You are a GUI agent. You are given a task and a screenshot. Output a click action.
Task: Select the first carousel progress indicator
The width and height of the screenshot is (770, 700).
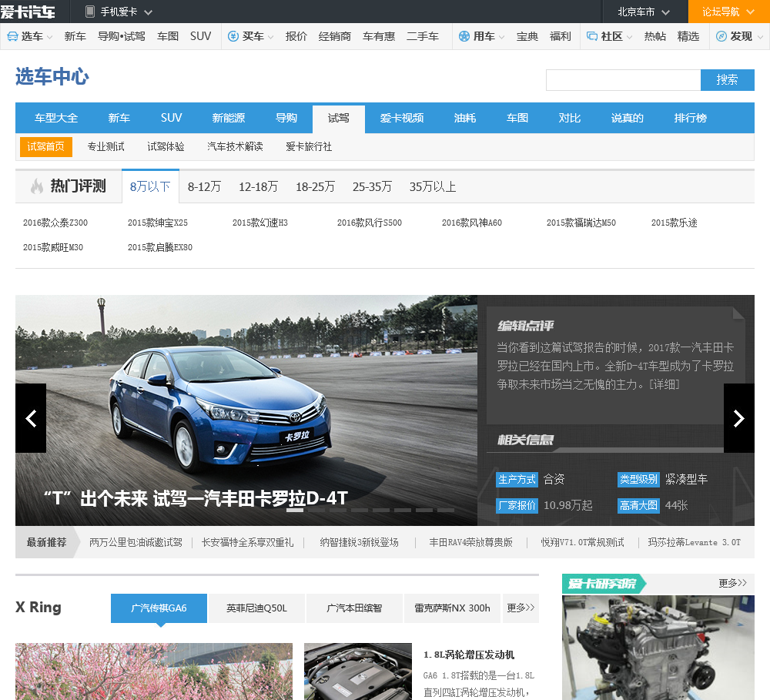(295, 510)
